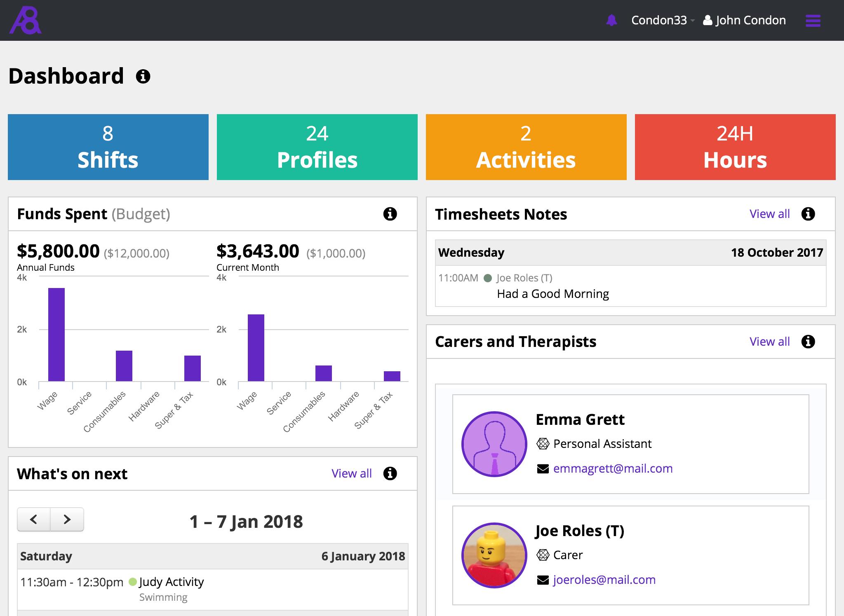Image resolution: width=844 pixels, height=616 pixels.
Task: Click the Dashboard info icon
Action: point(143,76)
